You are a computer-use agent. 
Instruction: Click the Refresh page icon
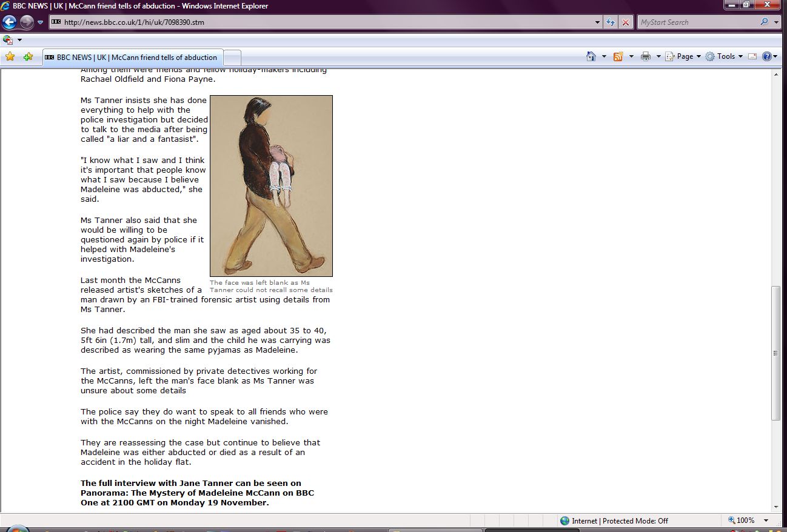tap(611, 22)
